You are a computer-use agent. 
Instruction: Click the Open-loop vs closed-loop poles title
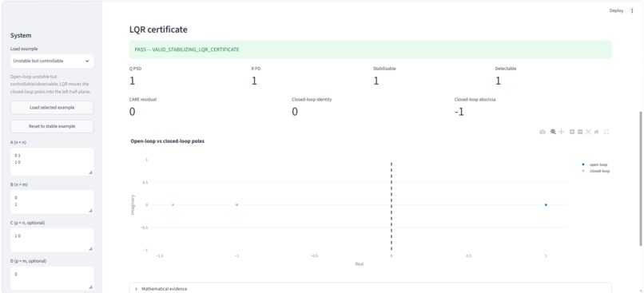167,141
